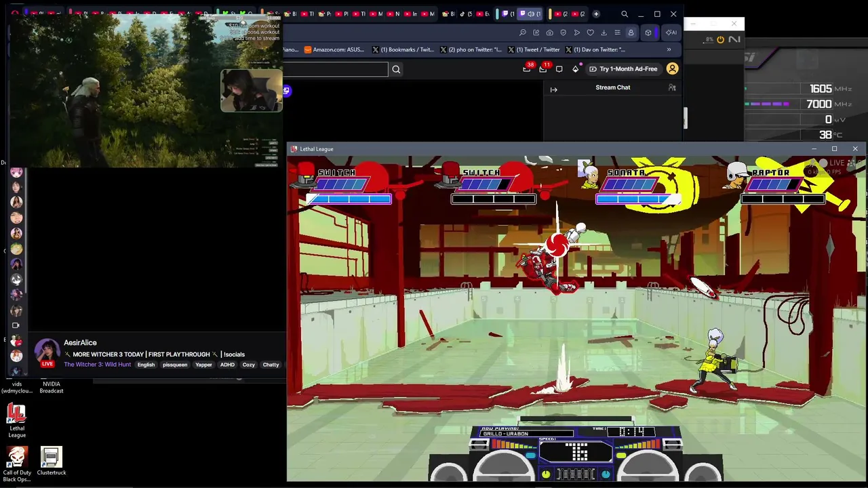Click the Stream Chat header title

click(x=612, y=87)
